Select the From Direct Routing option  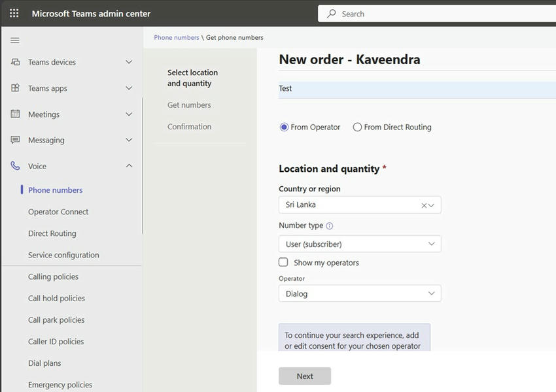point(357,127)
